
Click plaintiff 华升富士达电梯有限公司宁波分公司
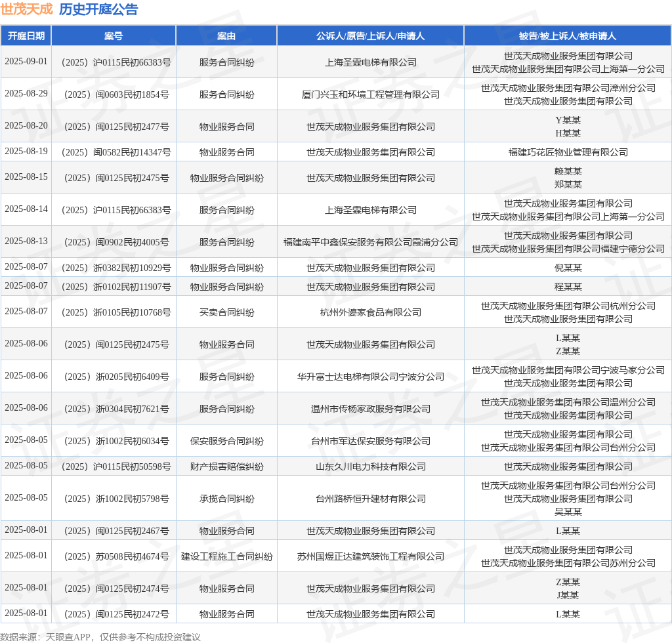tap(371, 377)
